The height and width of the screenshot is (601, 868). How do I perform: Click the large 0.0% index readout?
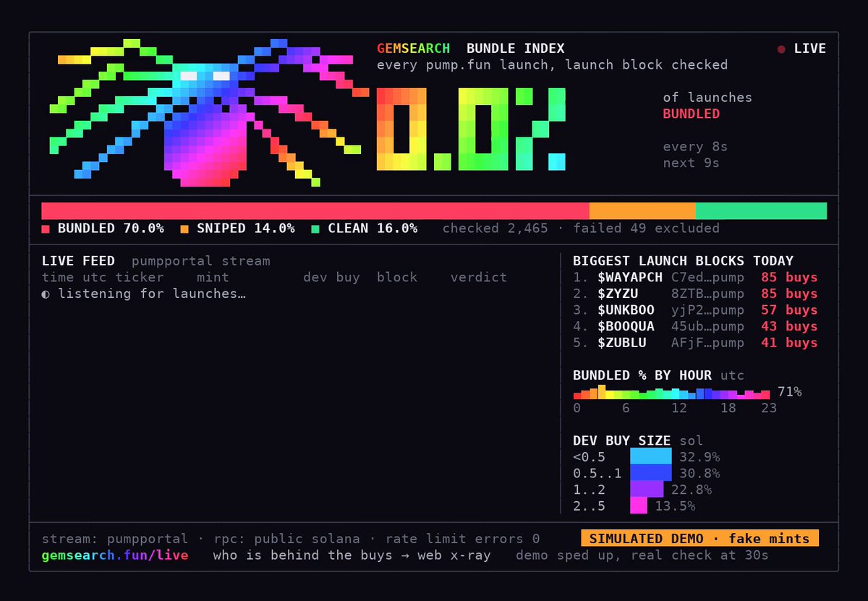pos(471,129)
